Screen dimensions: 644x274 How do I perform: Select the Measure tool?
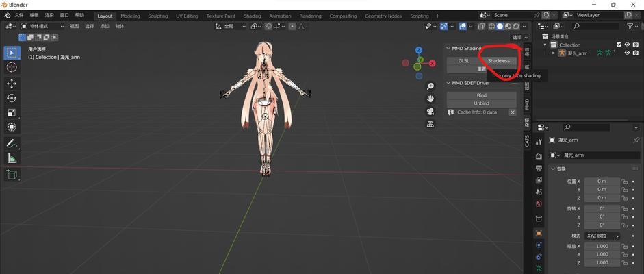tap(12, 158)
